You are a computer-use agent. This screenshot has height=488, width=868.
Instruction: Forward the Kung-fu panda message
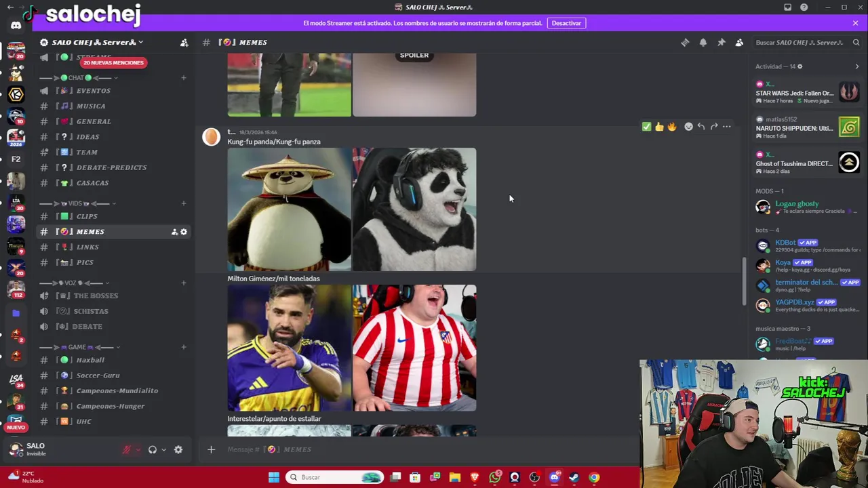[714, 127]
